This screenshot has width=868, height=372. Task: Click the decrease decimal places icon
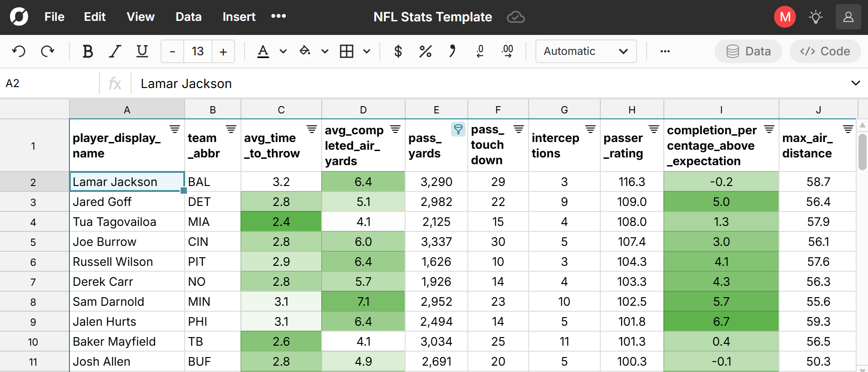tap(480, 51)
